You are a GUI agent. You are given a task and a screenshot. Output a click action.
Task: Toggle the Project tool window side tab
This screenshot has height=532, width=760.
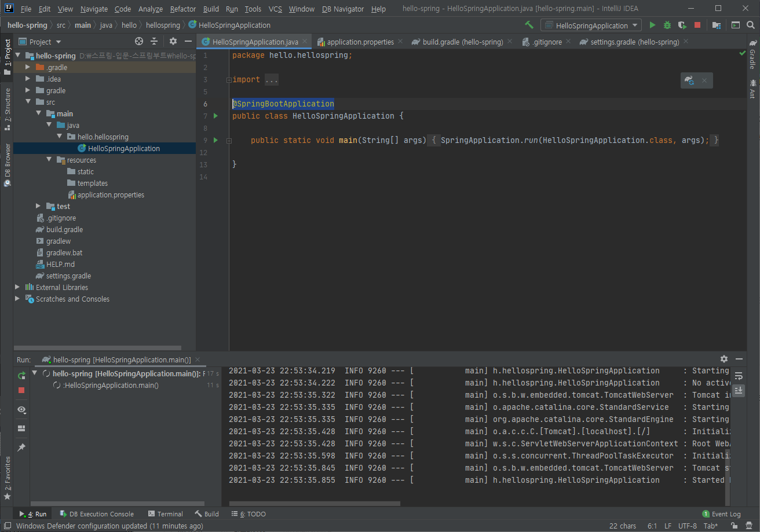point(7,57)
